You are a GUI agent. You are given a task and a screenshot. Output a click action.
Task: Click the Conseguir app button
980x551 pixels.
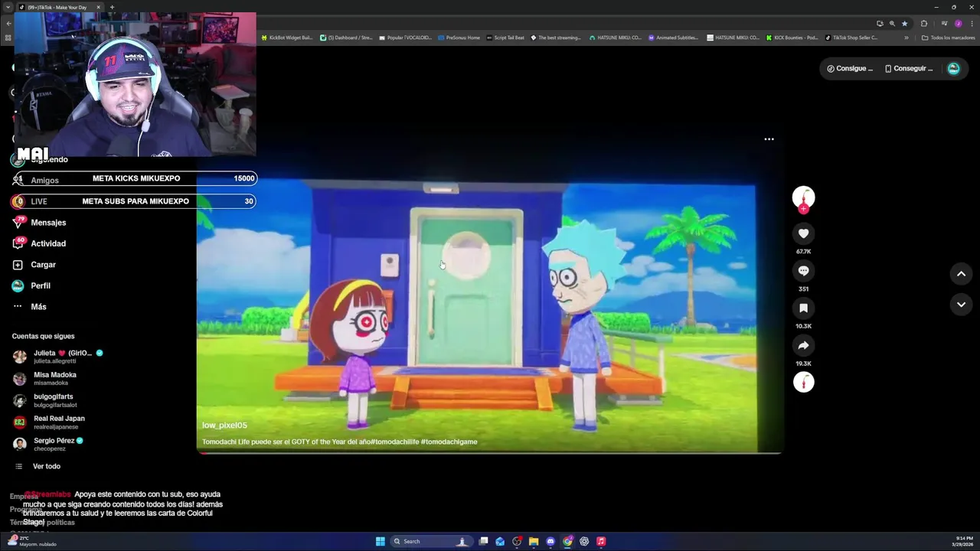[x=909, y=68]
